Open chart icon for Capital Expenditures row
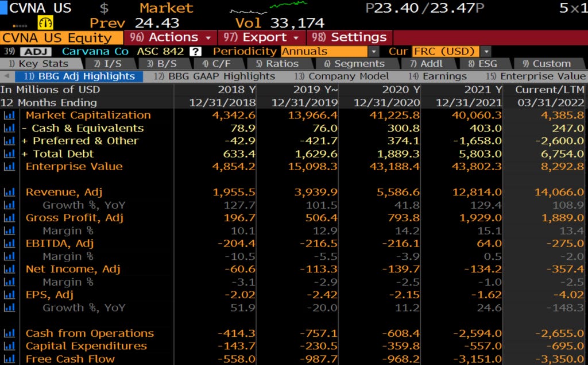Viewport: 588px width, 365px height. point(9,346)
